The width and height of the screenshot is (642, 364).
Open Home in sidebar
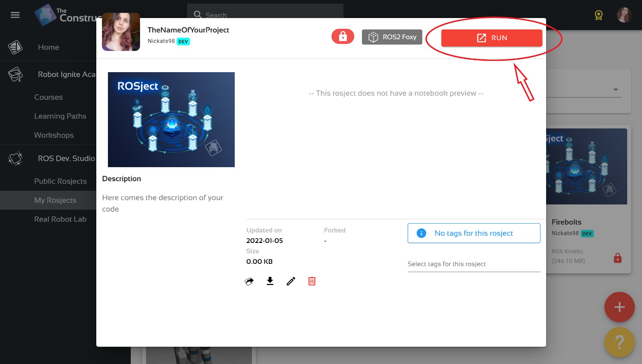[x=49, y=47]
